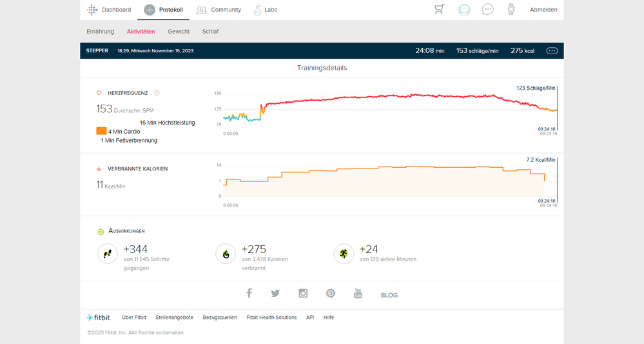Image resolution: width=644 pixels, height=344 pixels.
Task: Open the profile avatar icon
Action: 464,10
